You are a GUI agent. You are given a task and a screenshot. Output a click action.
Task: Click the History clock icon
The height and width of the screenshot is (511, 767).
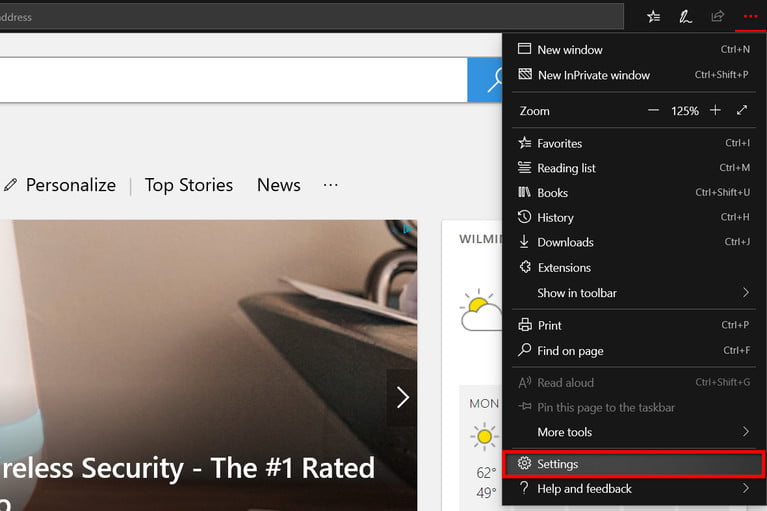pyautogui.click(x=524, y=217)
